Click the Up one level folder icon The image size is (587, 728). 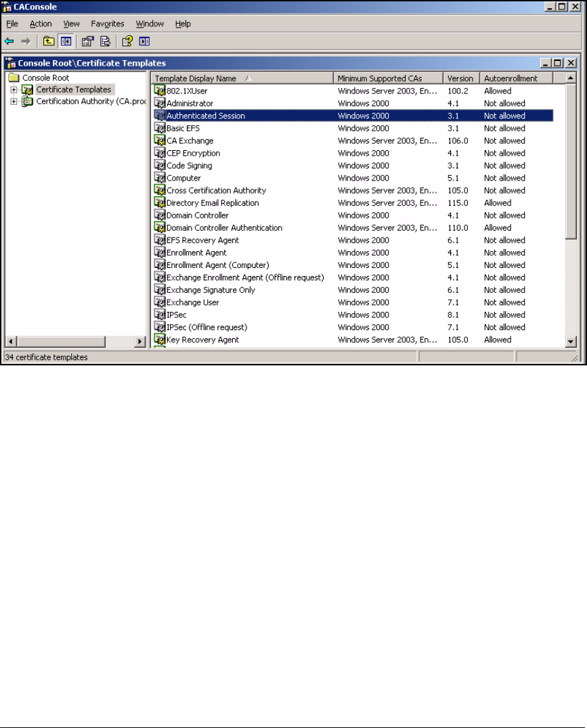point(48,41)
